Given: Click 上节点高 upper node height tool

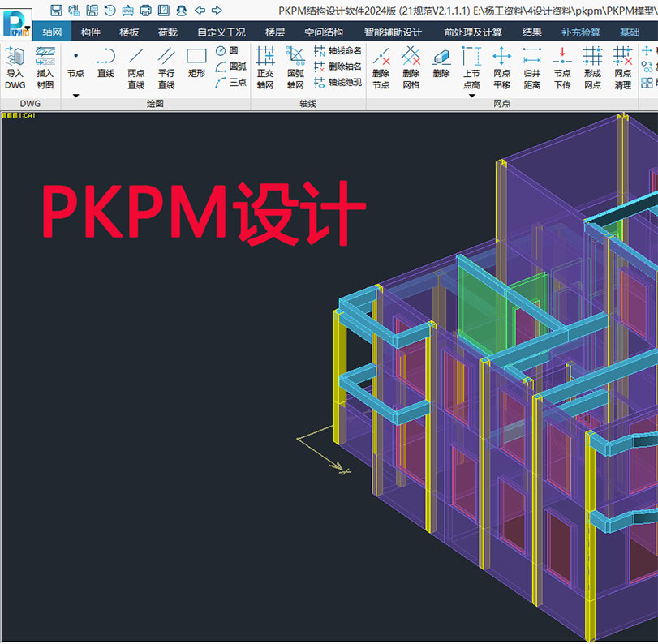Looking at the screenshot, I should (471, 67).
